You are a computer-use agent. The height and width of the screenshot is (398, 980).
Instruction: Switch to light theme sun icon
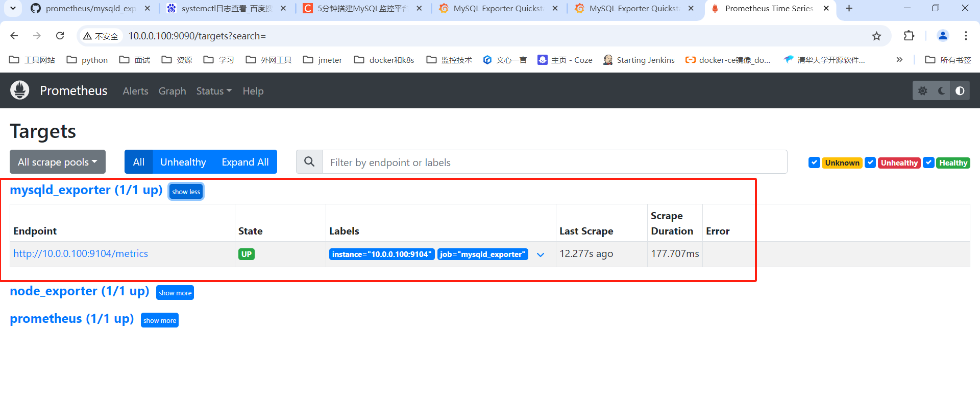922,90
